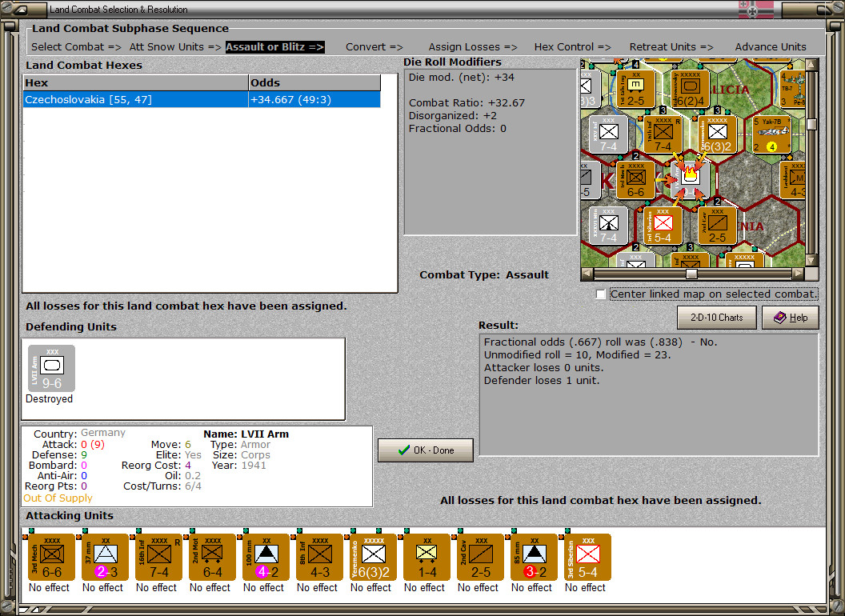Image resolution: width=845 pixels, height=616 pixels.
Task: Click the 6(2)4 HQ counter on the map
Action: point(691,88)
